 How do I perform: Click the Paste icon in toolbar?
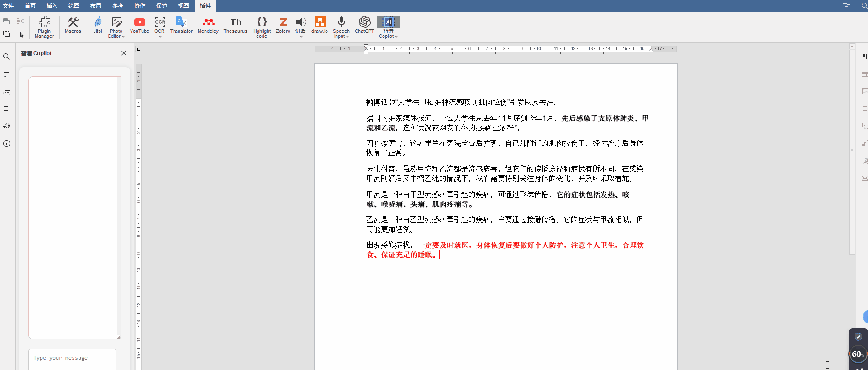point(6,34)
